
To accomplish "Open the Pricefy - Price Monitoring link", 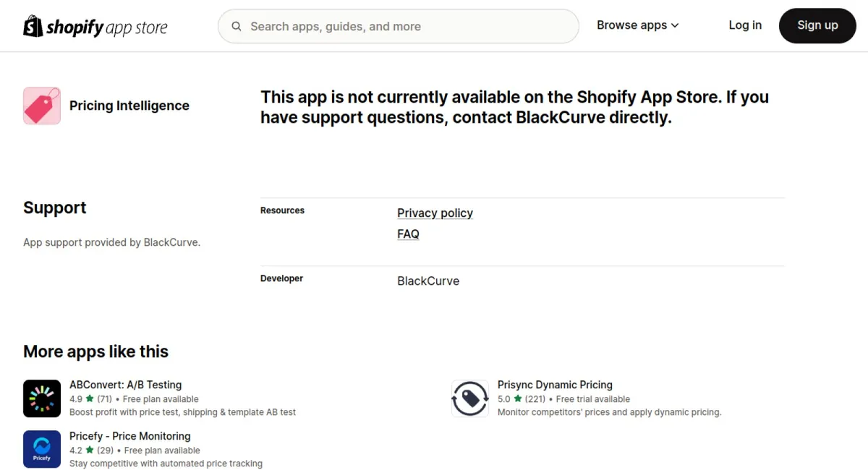I will 130,436.
